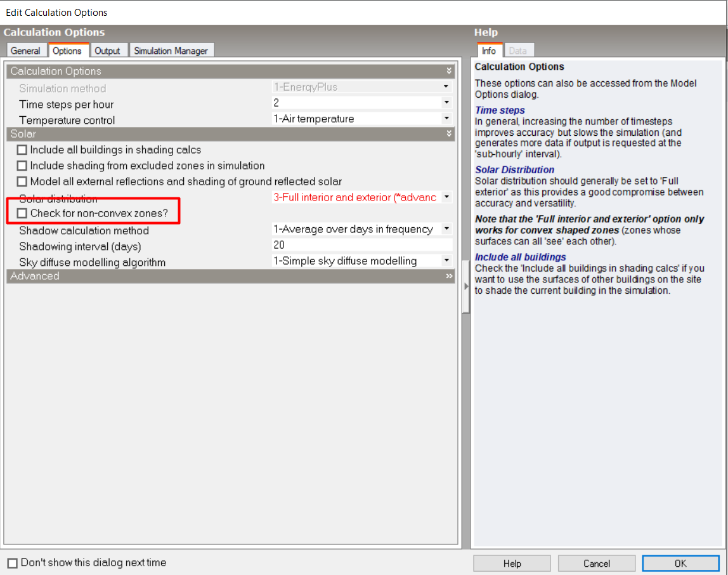This screenshot has height=575, width=728.
Task: Tick Check for non-convex zones checkbox
Action: coord(22,213)
